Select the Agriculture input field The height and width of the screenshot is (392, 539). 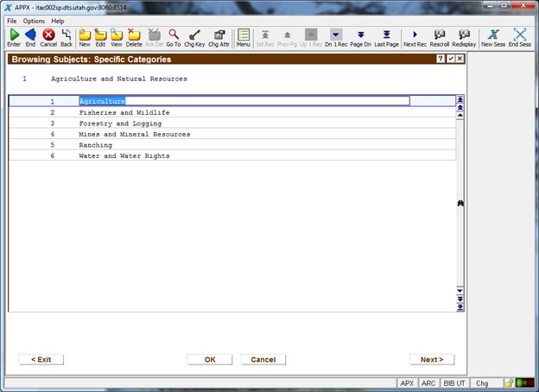[x=244, y=101]
